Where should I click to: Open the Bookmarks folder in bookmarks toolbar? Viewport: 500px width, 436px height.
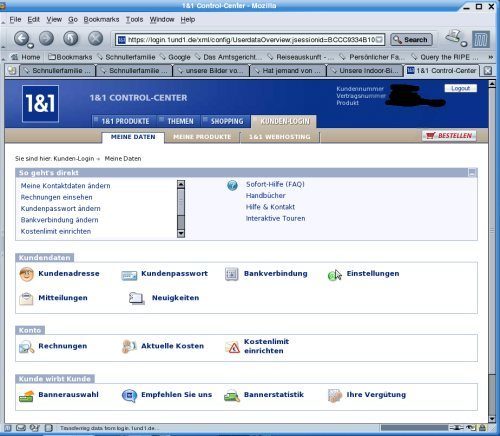[70, 57]
